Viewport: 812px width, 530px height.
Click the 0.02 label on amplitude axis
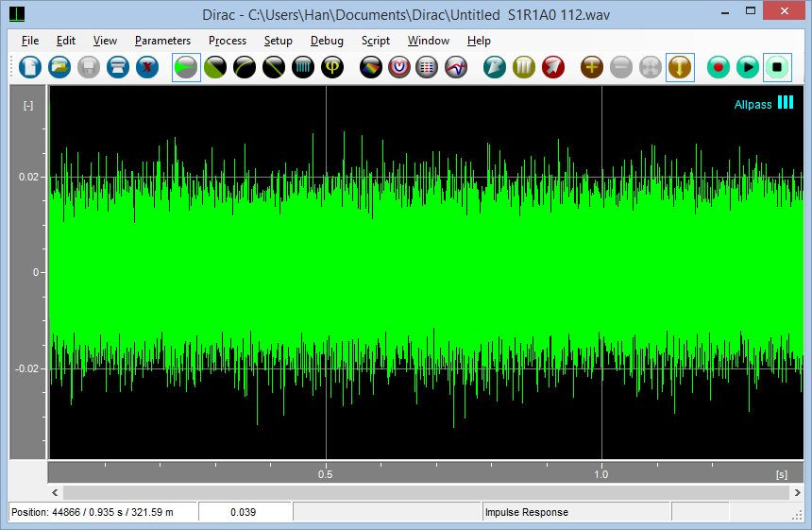coord(28,178)
